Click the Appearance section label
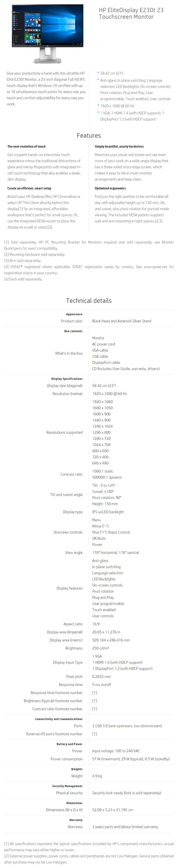This screenshot has height=868, width=178. pos(74,314)
